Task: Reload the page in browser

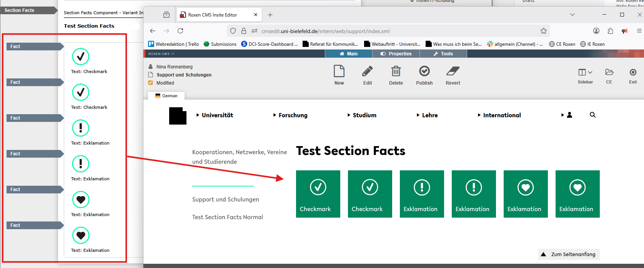Action: (180, 31)
